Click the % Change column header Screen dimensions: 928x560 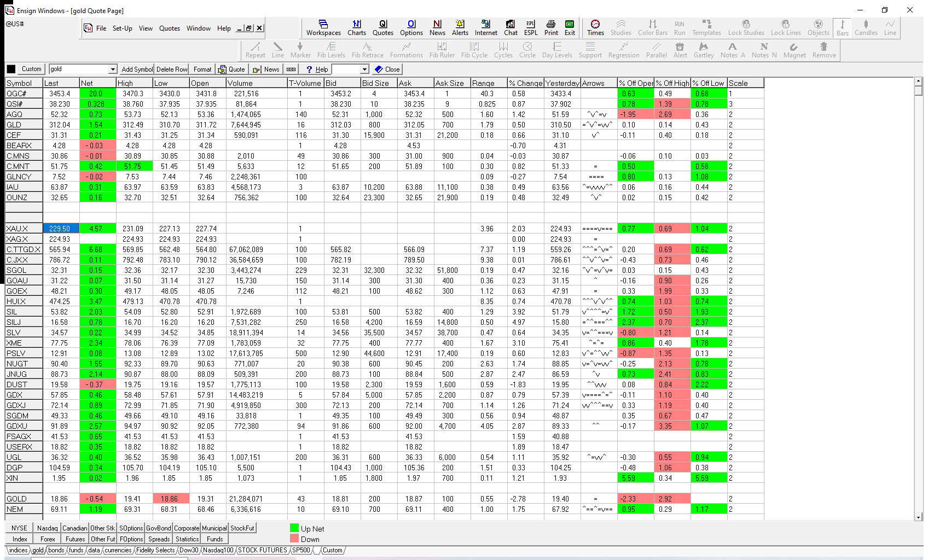coord(525,83)
